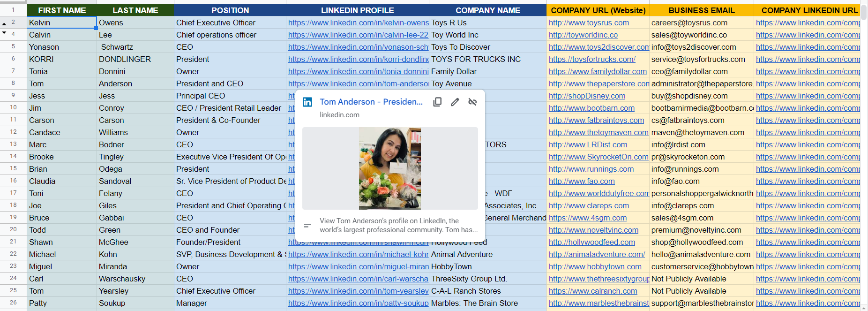Select cell Founder/President
The width and height of the screenshot is (868, 311).
pos(230,242)
